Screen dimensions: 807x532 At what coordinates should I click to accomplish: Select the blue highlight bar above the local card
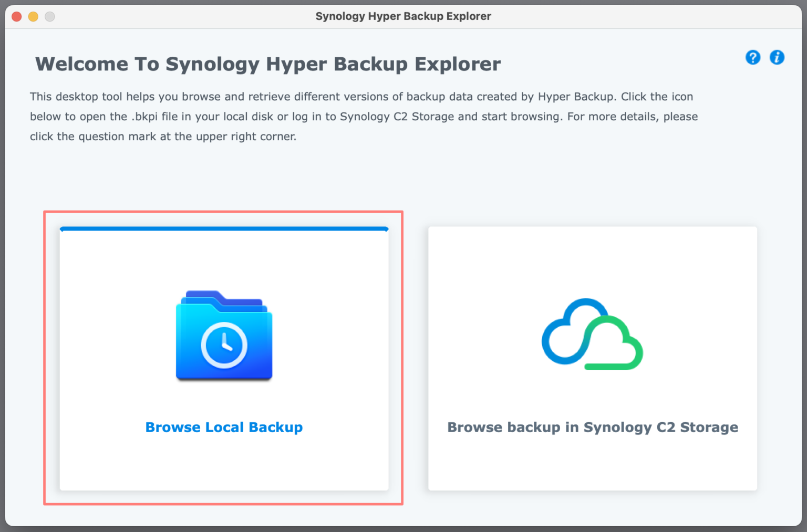tap(224, 229)
